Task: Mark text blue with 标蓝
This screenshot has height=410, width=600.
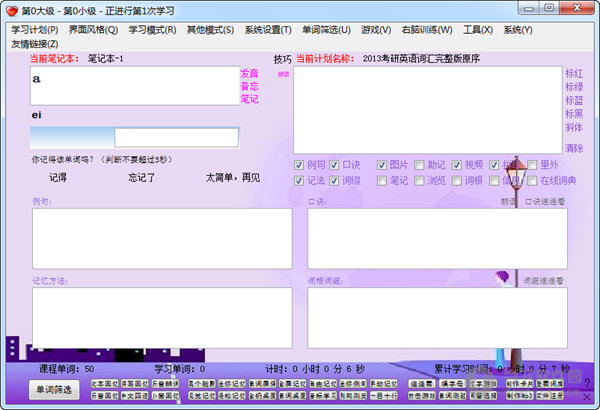Action: pyautogui.click(x=574, y=100)
